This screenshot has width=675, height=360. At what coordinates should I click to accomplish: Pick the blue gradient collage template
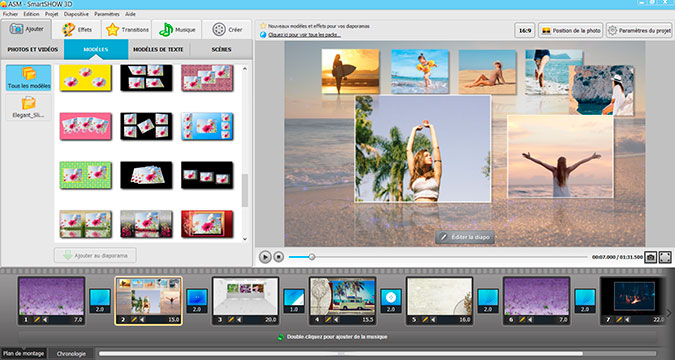point(207,126)
